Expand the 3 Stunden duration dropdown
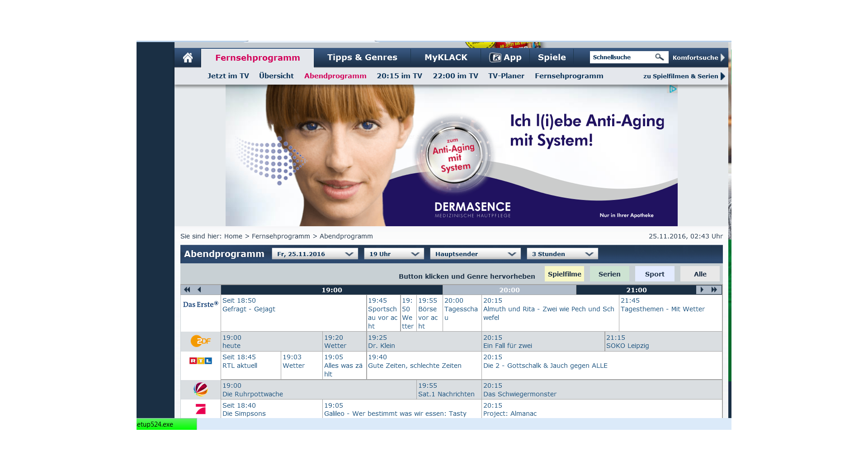The height and width of the screenshot is (471, 868). tap(562, 254)
